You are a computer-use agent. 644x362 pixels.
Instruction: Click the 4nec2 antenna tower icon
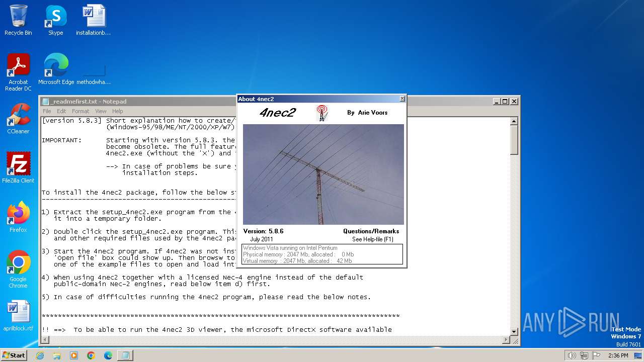(322, 113)
